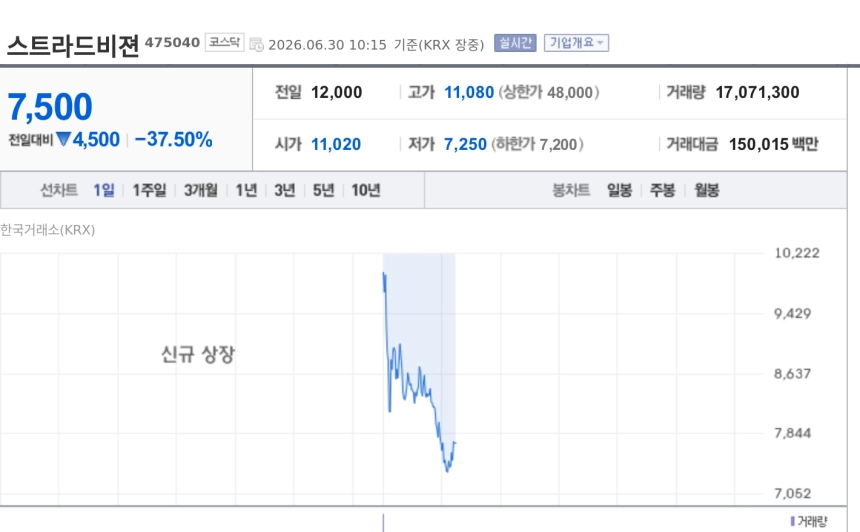The height and width of the screenshot is (532, 860).
Task: Switch to the 3개월 chart period
Action: (200, 190)
